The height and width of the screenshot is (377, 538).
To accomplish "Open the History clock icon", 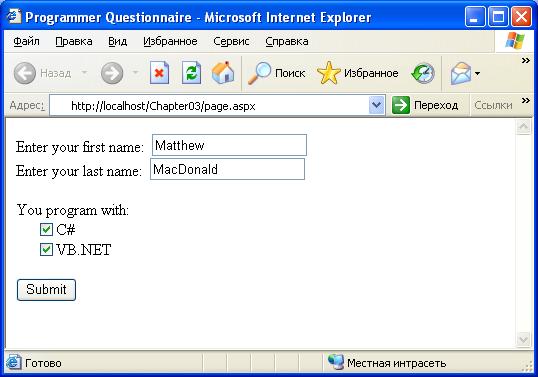I will [x=423, y=73].
